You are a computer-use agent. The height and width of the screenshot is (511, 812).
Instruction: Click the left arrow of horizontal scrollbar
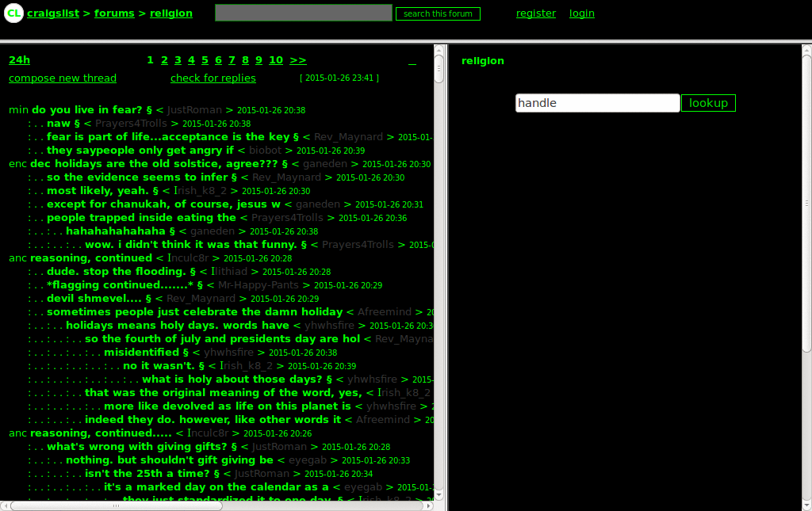tap(5, 505)
